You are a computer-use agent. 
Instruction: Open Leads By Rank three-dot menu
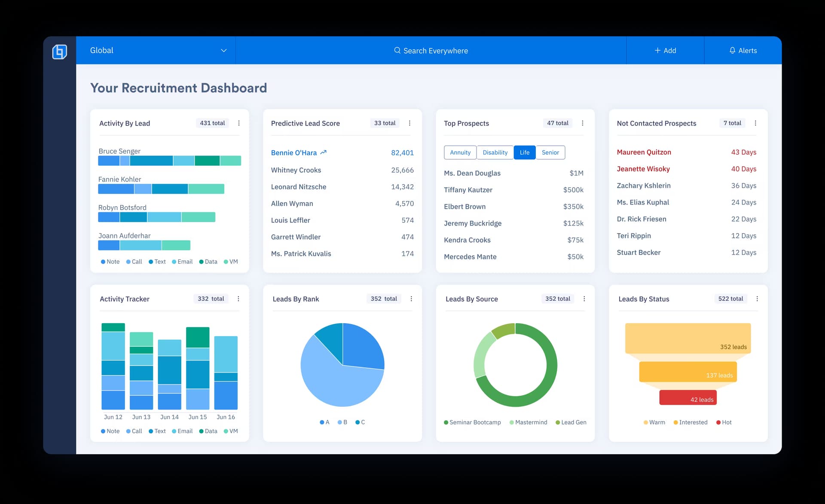(x=411, y=299)
